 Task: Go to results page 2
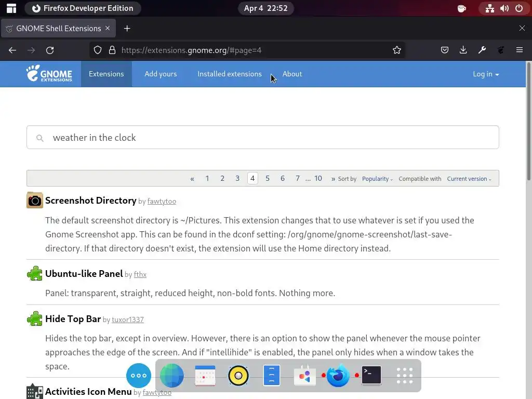click(222, 179)
